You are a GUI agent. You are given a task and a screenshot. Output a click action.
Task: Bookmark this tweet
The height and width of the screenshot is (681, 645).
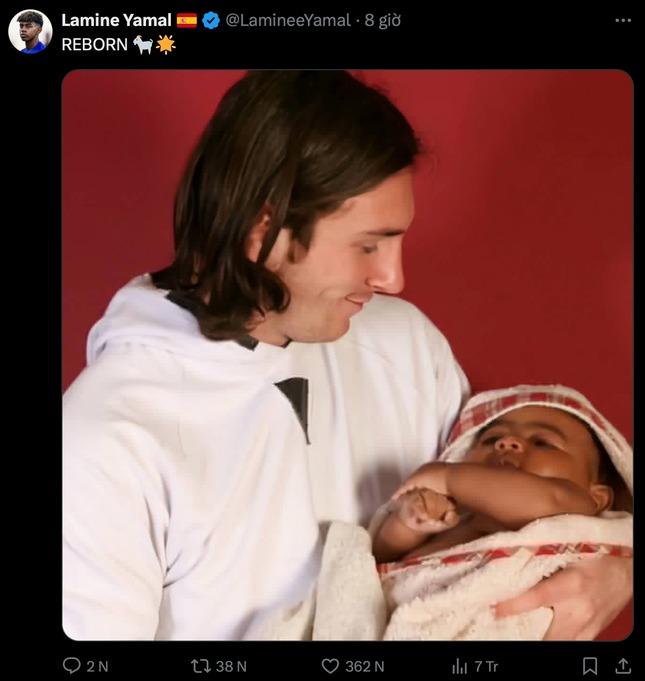click(590, 665)
